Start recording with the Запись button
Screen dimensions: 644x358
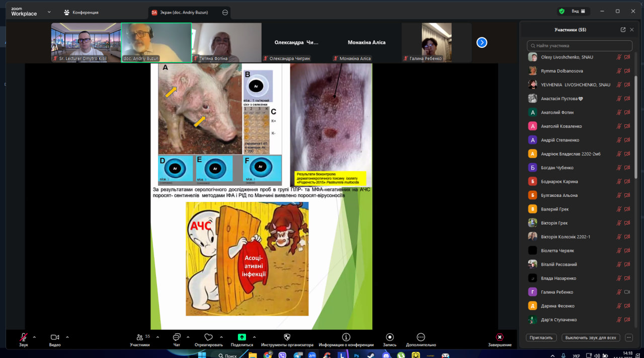389,337
